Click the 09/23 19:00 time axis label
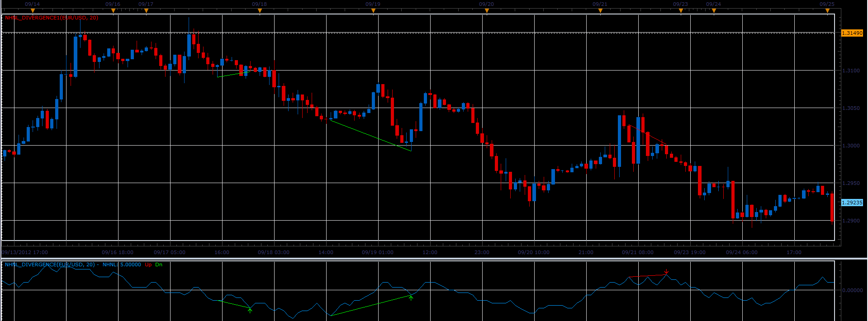 tap(690, 252)
